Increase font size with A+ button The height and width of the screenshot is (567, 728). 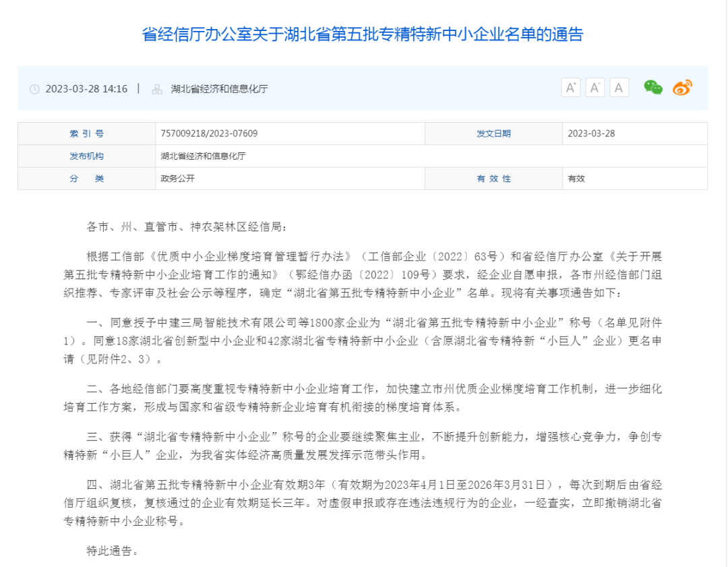(x=571, y=88)
